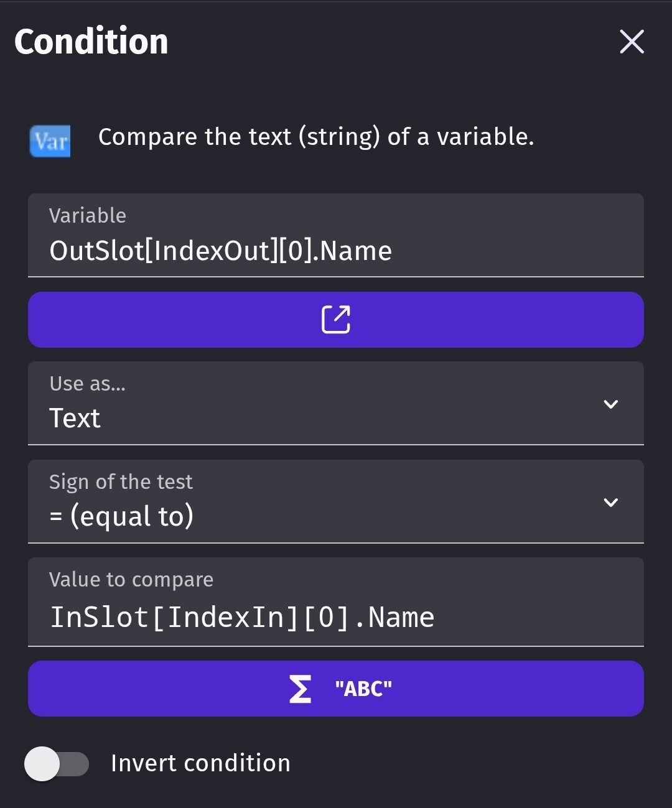The width and height of the screenshot is (672, 808).
Task: Click the Sigma expression icon
Action: 300,689
